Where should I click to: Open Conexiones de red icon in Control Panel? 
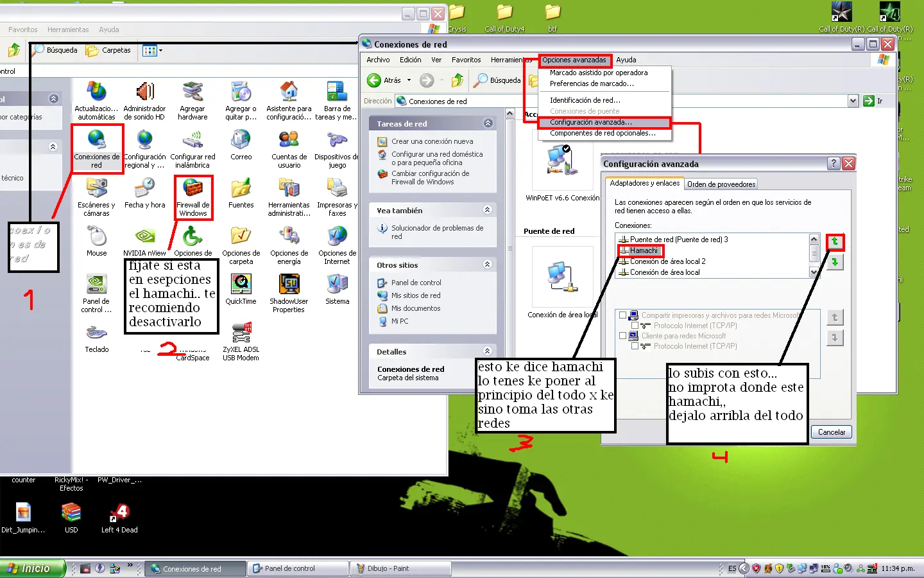coord(96,148)
